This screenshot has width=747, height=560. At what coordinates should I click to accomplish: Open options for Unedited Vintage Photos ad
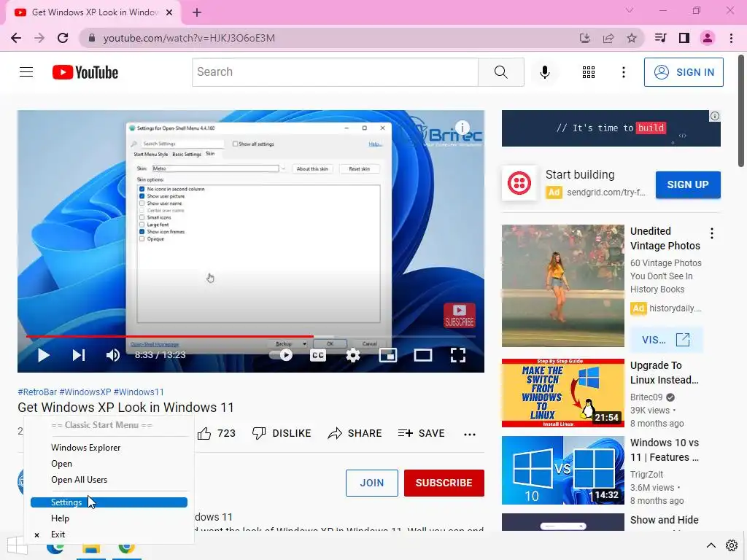click(712, 233)
